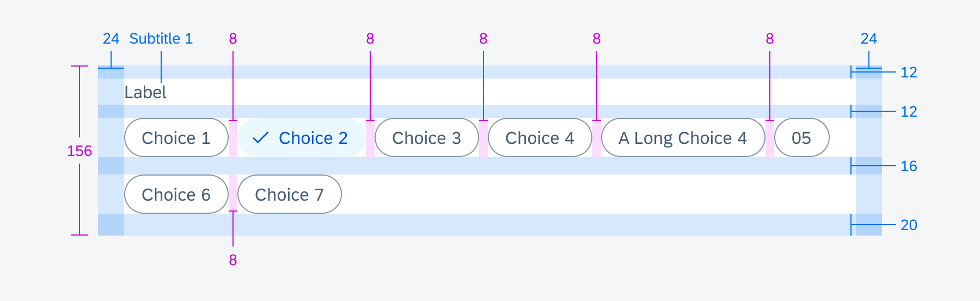Click the Subtitle 1 annotation
The height and width of the screenshot is (301, 980).
click(161, 39)
